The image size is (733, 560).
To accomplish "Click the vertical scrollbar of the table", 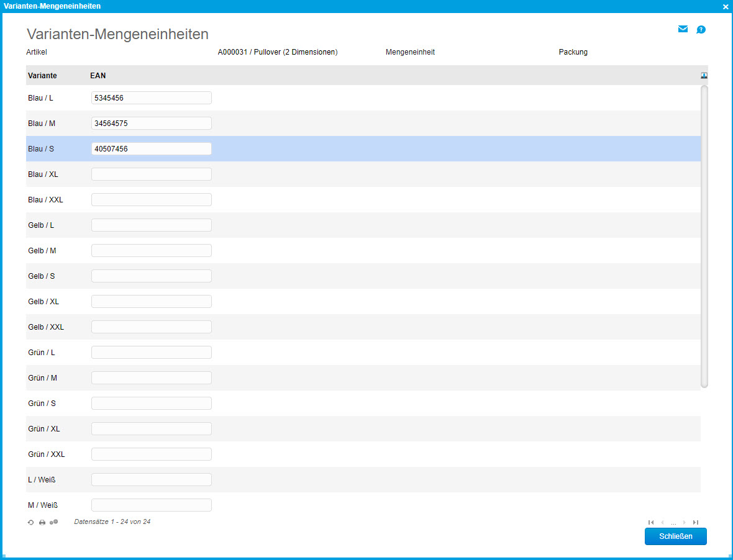I will pos(704,236).
